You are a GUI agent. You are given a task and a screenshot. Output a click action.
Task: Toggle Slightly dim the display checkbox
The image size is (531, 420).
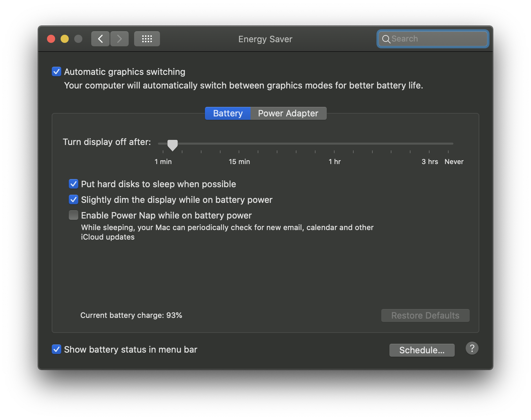(x=74, y=199)
